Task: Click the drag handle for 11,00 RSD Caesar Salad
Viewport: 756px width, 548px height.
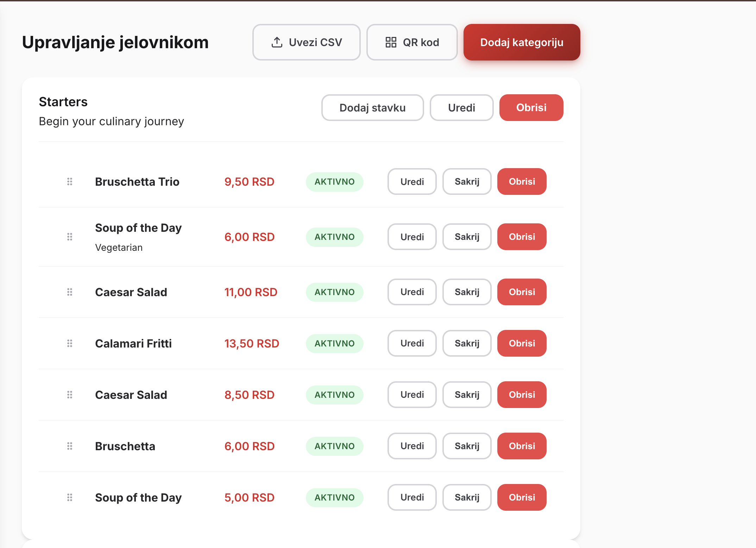Action: click(x=70, y=292)
